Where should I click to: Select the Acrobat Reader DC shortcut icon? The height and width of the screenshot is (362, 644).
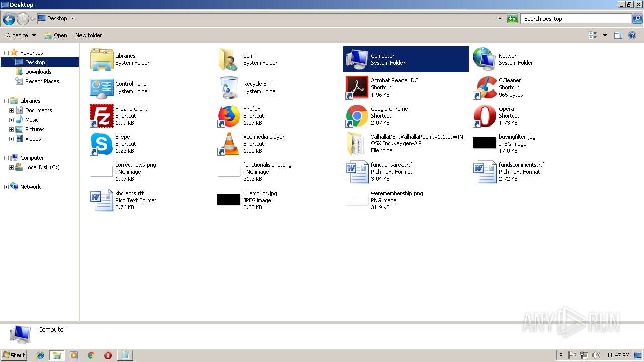tap(357, 87)
